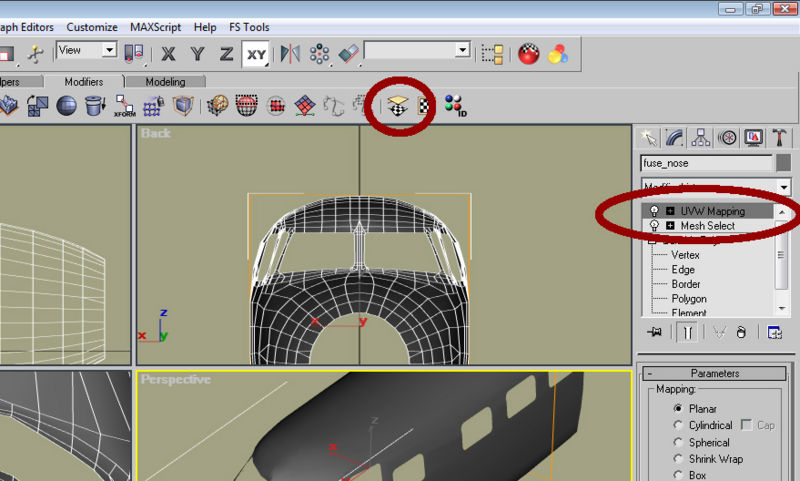
Task: Click the modifier stack scroll-down arrow
Action: point(782,309)
